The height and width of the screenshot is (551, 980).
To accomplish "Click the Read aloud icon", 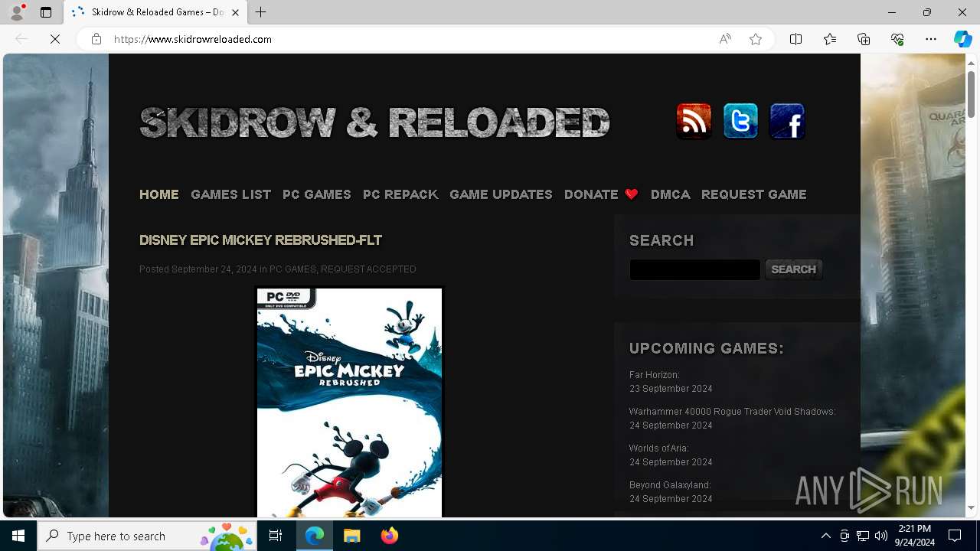I will 725,39.
